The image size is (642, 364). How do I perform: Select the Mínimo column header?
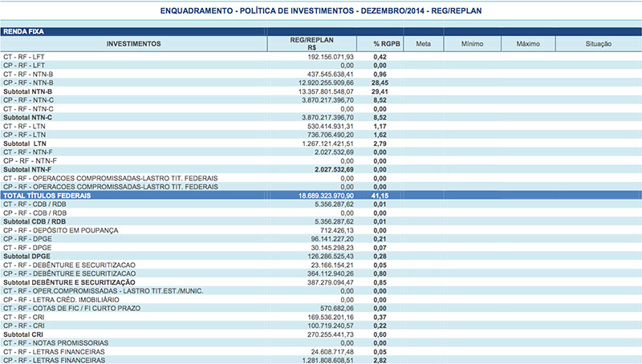click(x=472, y=43)
